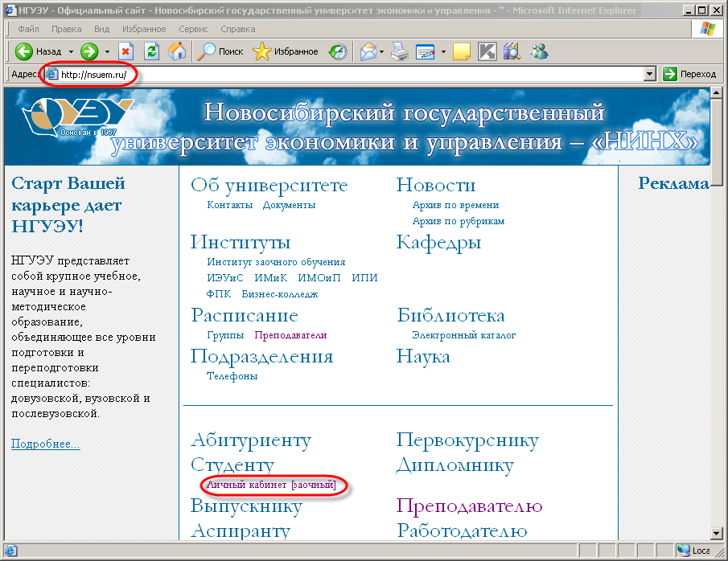Click the black K toolbar icon
The width and height of the screenshot is (728, 561).
click(487, 51)
